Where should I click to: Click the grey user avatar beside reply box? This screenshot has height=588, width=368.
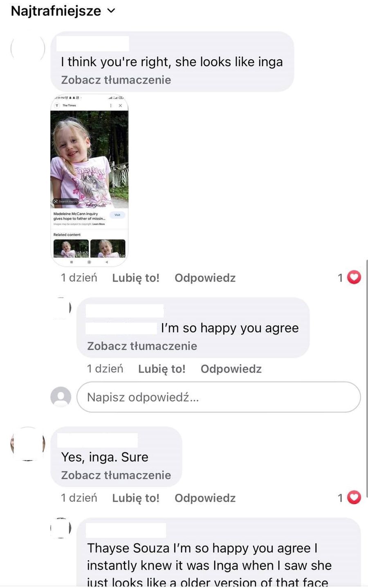(x=61, y=397)
